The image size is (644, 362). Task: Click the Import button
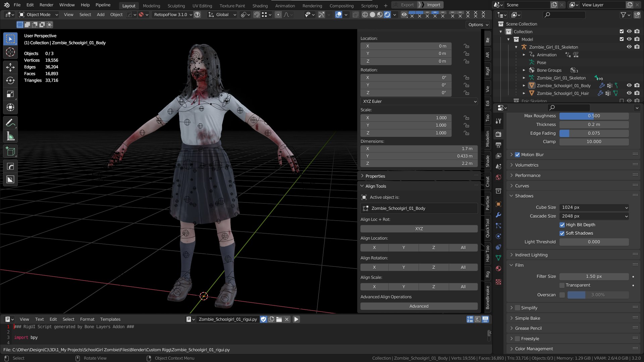click(x=433, y=5)
